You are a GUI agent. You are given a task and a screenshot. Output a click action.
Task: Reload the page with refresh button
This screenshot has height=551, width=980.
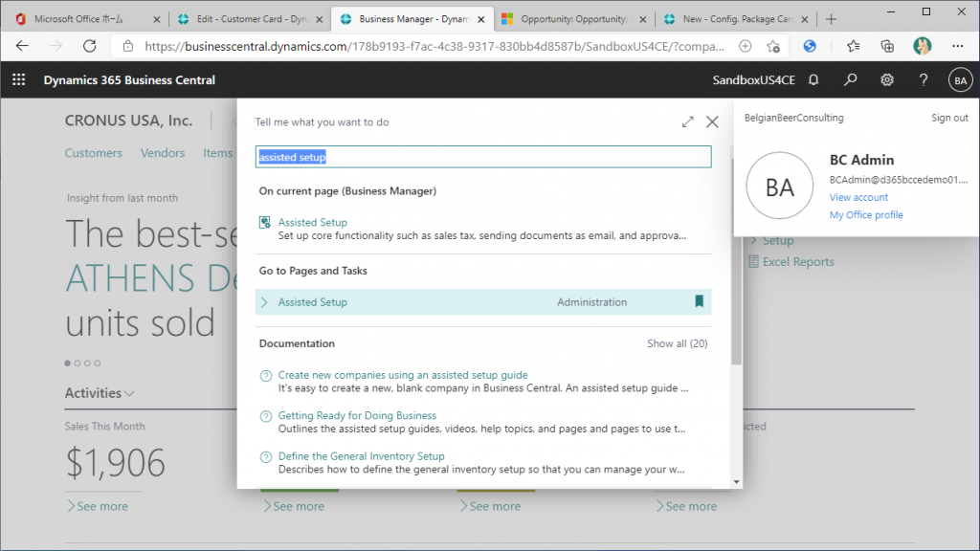(x=90, y=46)
